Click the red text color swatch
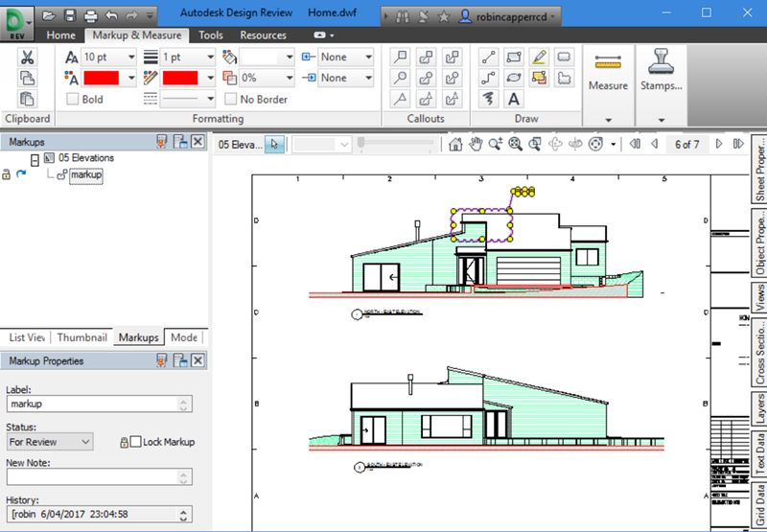This screenshot has width=767, height=532. coord(102,78)
